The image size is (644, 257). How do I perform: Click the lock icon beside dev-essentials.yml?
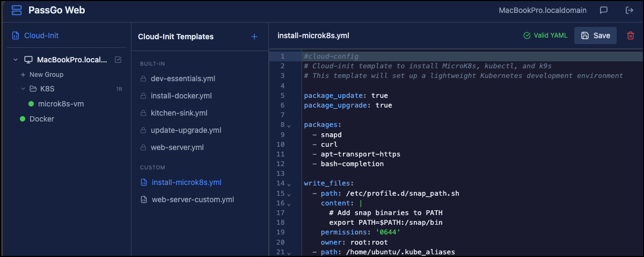click(143, 78)
